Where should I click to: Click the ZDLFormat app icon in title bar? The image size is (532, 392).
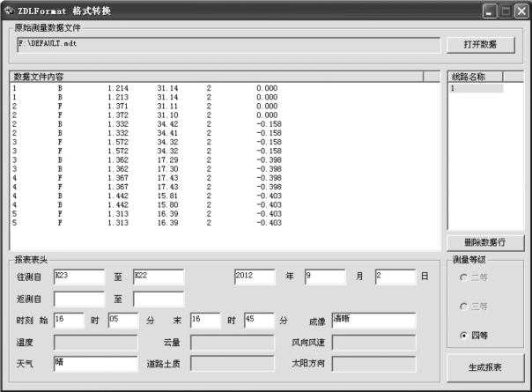[x=10, y=11]
